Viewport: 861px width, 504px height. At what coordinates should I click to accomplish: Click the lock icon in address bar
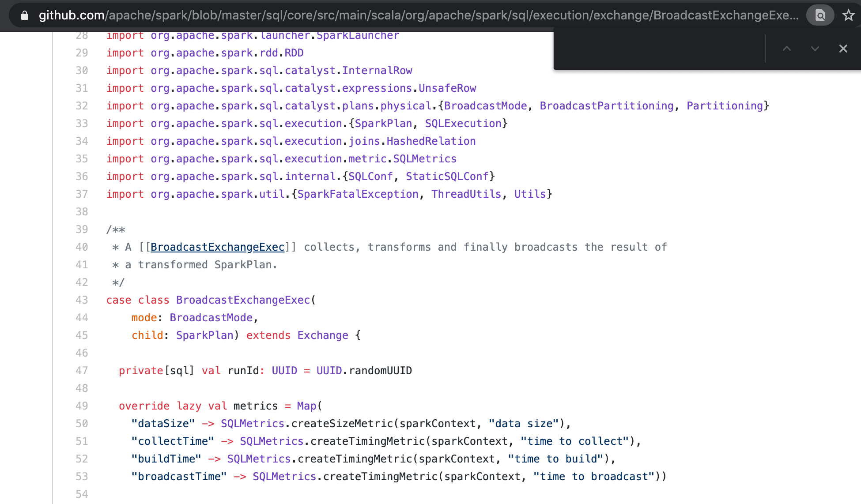pos(25,15)
